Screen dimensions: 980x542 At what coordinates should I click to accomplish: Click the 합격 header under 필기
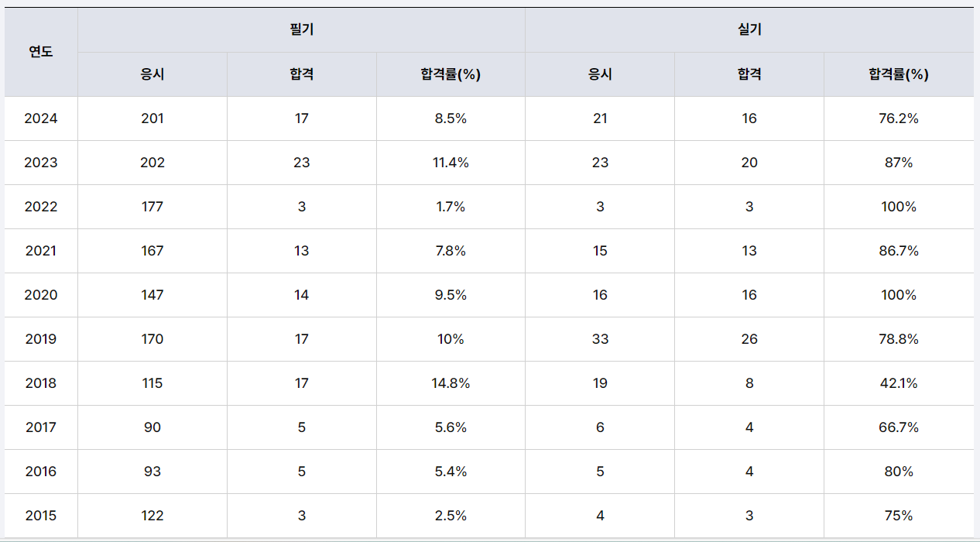301,74
